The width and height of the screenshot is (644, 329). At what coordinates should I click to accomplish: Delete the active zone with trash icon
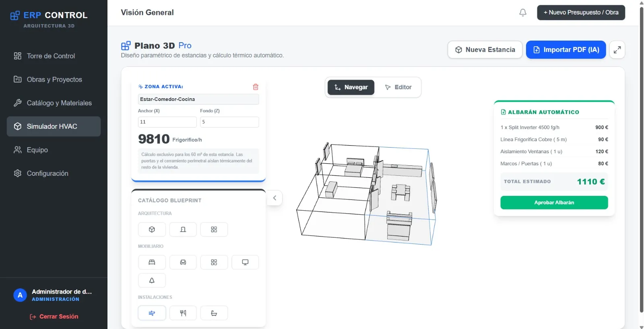(x=256, y=87)
